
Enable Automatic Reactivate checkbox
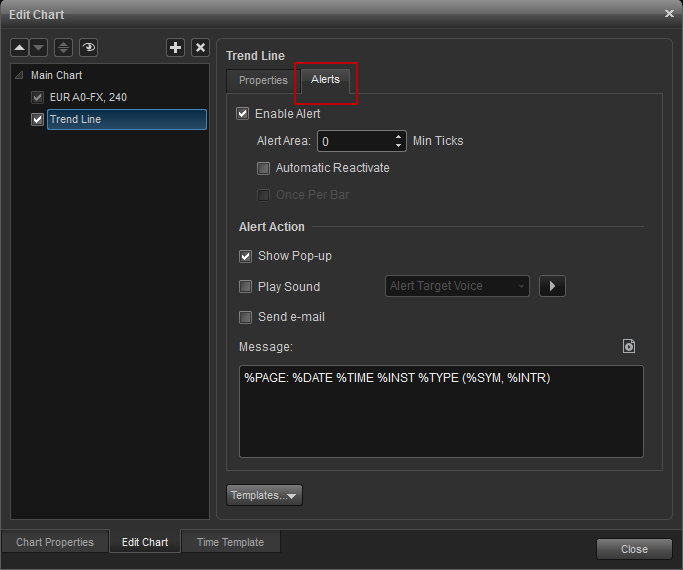pyautogui.click(x=263, y=168)
